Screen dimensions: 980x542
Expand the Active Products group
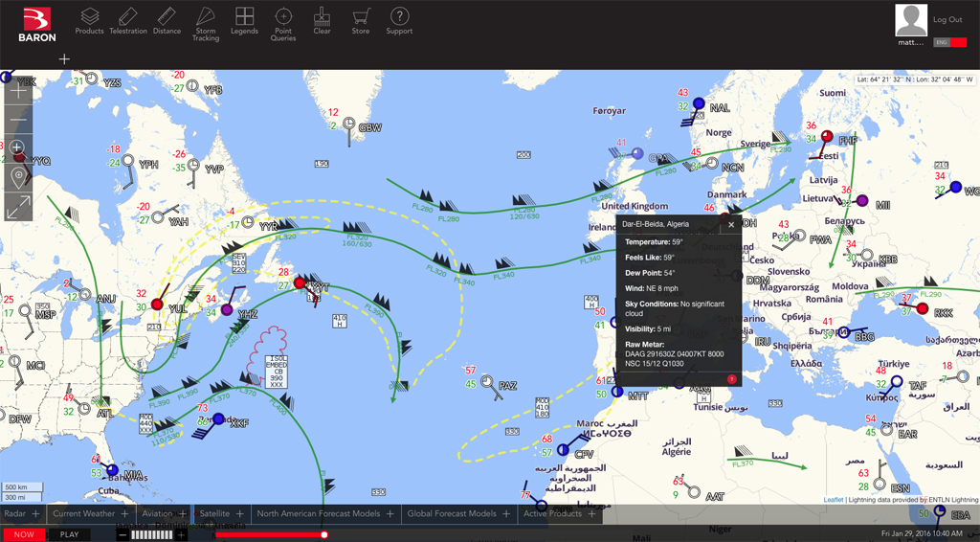591,514
